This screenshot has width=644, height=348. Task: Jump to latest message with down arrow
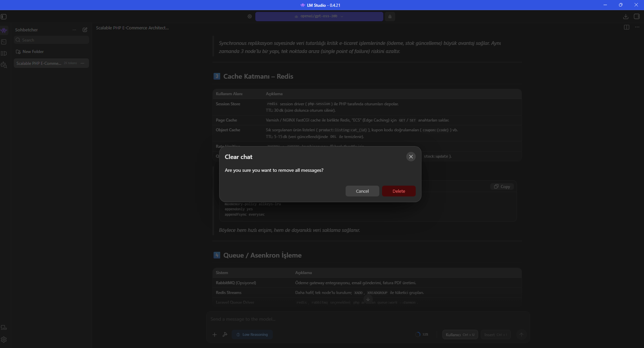click(368, 299)
